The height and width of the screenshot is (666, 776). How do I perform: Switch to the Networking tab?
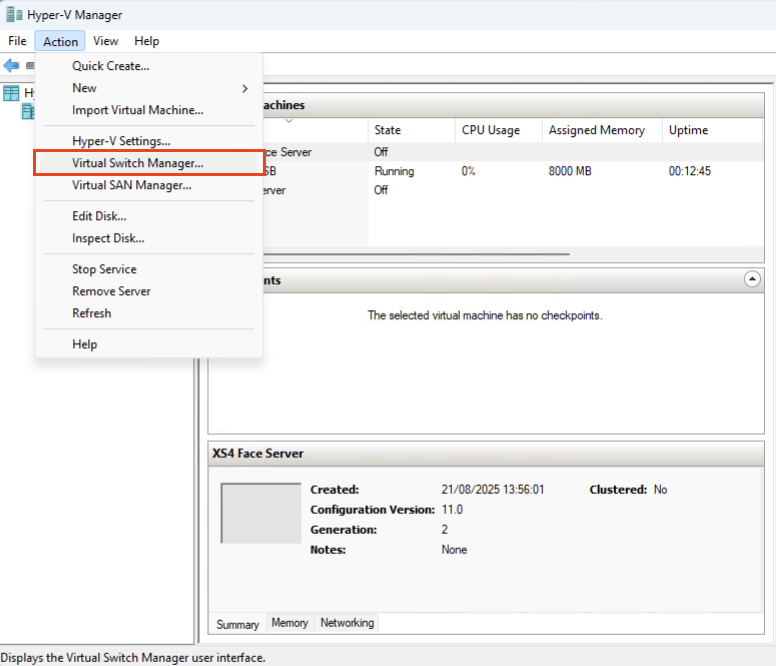coord(347,622)
